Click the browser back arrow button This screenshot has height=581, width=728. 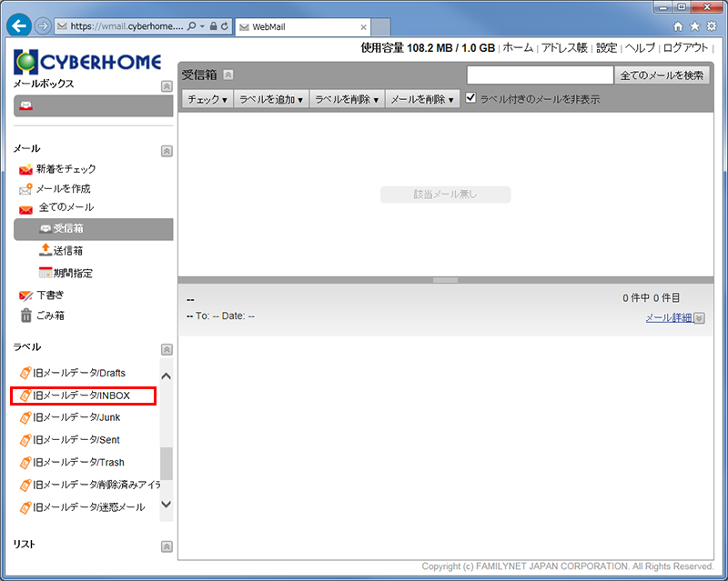18,25
